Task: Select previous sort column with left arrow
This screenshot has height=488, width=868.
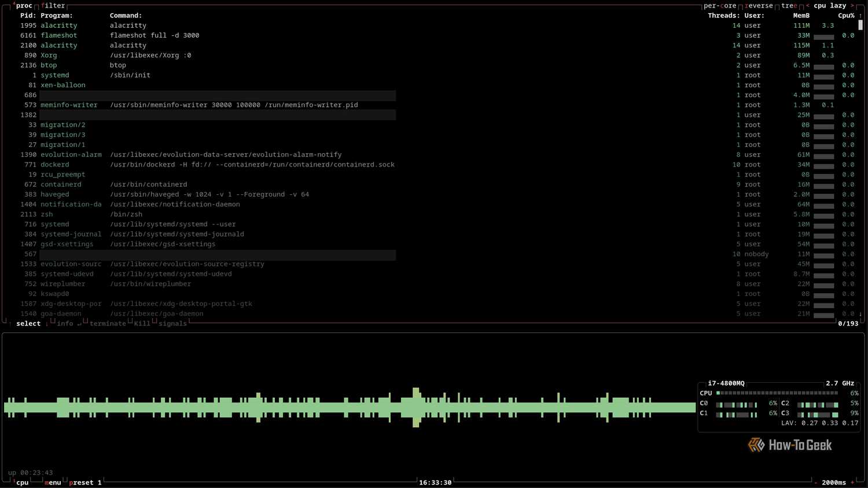Action: (808, 6)
